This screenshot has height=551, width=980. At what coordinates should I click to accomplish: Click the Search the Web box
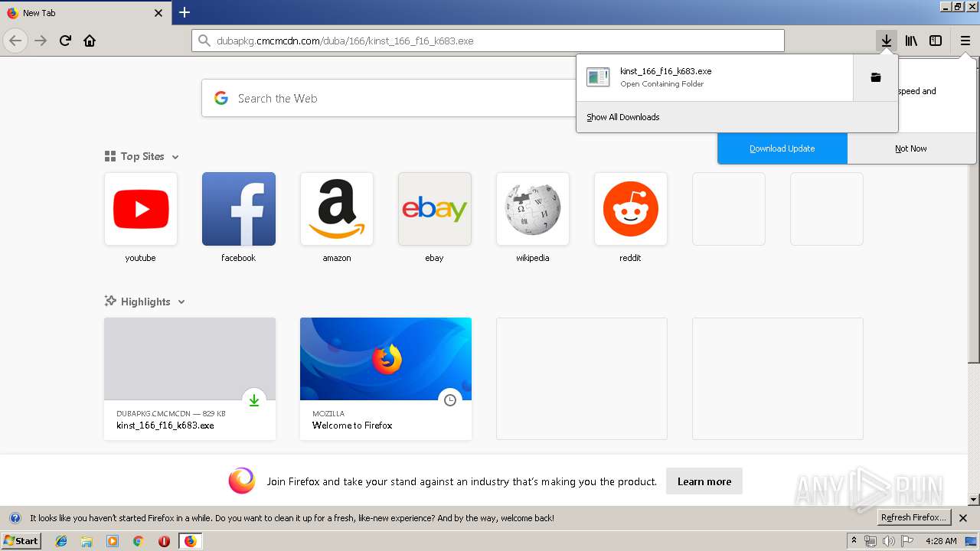(390, 98)
